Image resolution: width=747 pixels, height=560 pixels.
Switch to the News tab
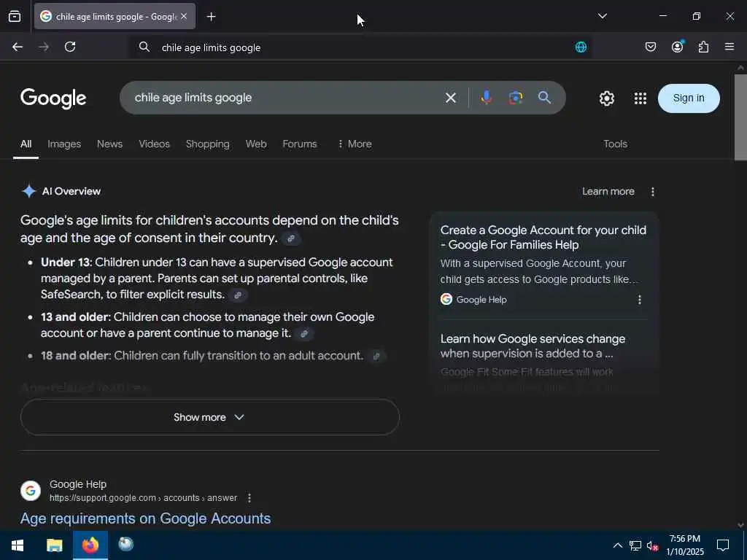click(109, 144)
